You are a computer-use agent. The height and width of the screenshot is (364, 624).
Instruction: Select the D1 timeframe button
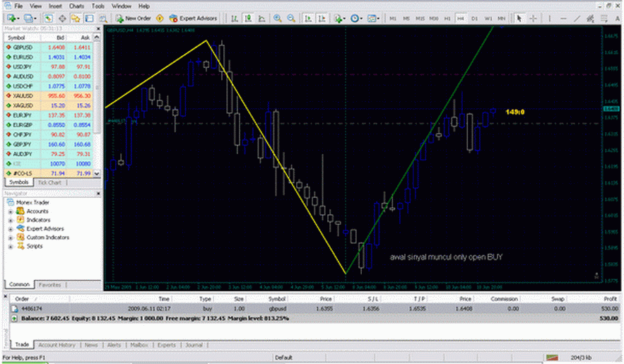(473, 16)
